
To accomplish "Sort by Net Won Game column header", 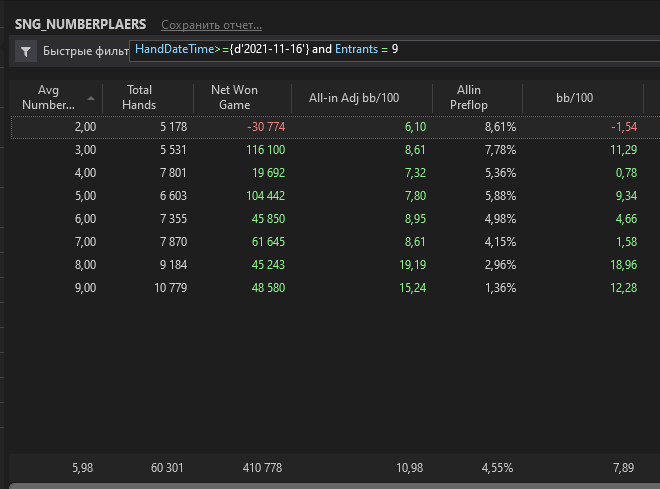I will tap(234, 98).
